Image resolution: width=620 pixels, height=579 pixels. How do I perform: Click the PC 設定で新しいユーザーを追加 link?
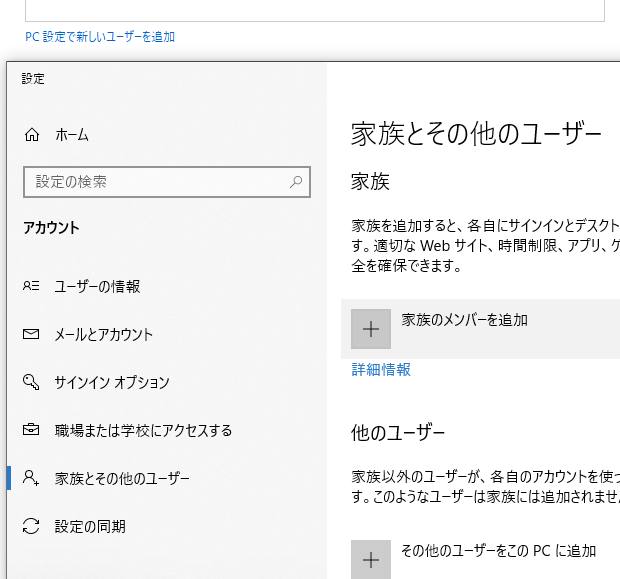coord(100,37)
